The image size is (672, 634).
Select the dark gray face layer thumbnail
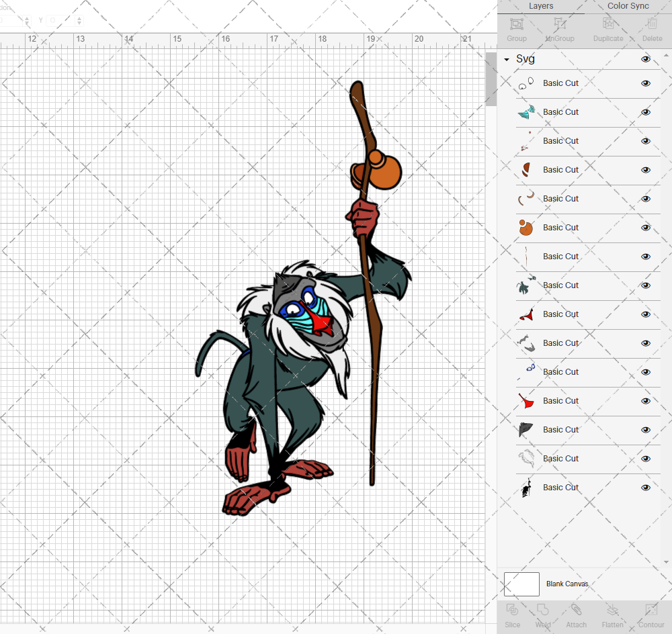pyautogui.click(x=526, y=430)
